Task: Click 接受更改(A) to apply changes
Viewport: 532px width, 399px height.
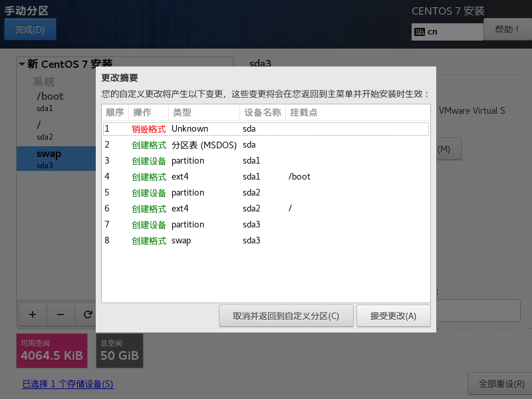Action: pyautogui.click(x=394, y=316)
